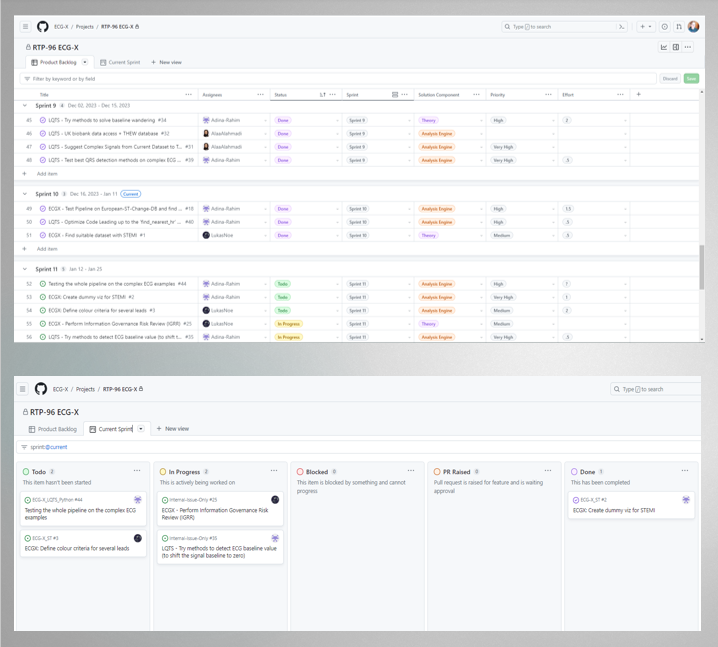Open Current Sprint tab options dropdown in bottom window
The height and width of the screenshot is (647, 718).
pos(141,429)
